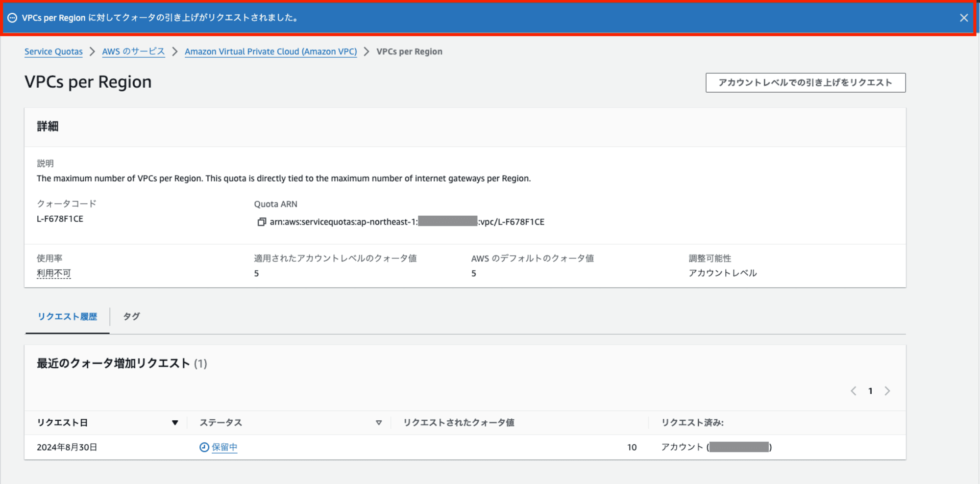Switch to the リクエスト履歴 tab
The width and height of the screenshot is (980, 484).
67,317
